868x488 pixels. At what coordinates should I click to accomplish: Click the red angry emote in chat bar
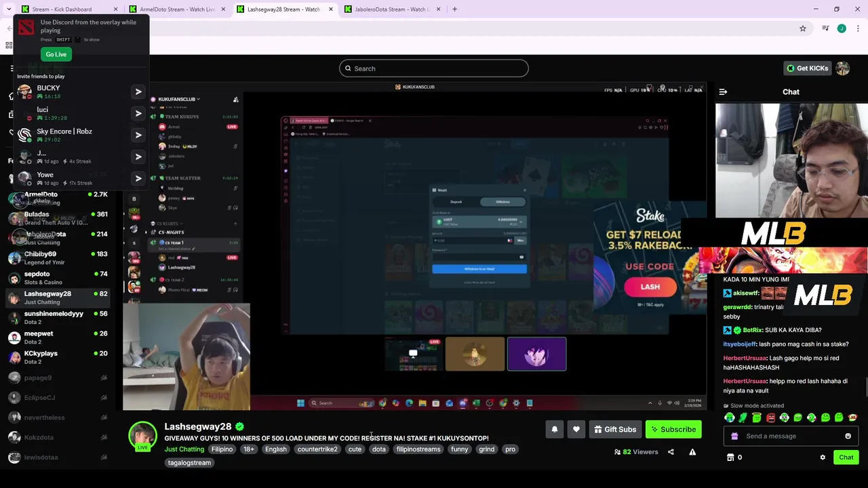point(770,418)
